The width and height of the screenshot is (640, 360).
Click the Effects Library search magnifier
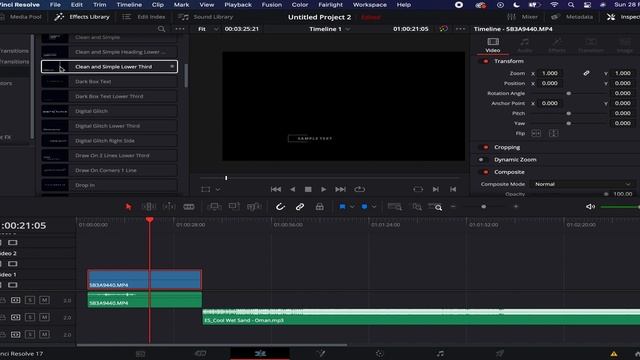tap(162, 29)
